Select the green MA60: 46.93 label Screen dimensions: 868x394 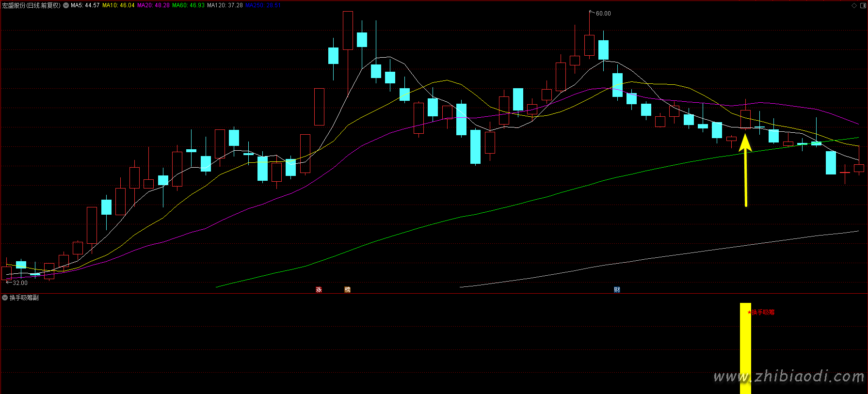click(x=188, y=5)
